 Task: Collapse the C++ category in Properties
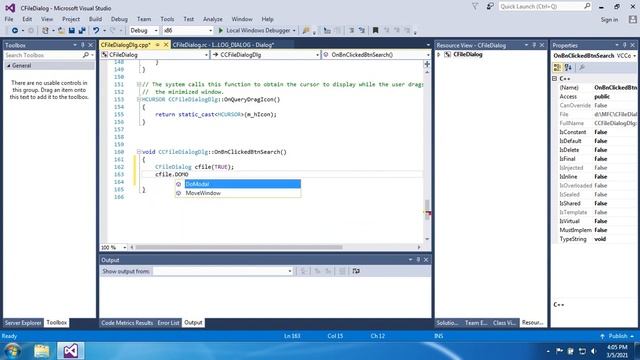coord(555,78)
